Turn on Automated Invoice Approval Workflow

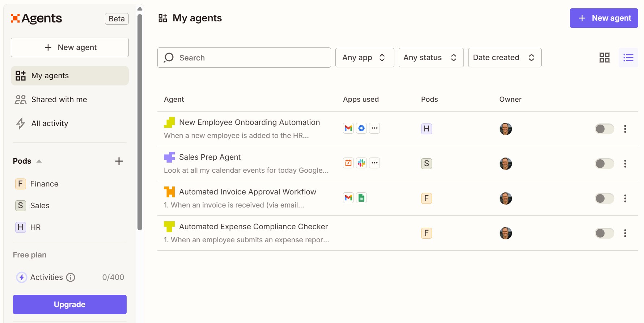point(605,198)
